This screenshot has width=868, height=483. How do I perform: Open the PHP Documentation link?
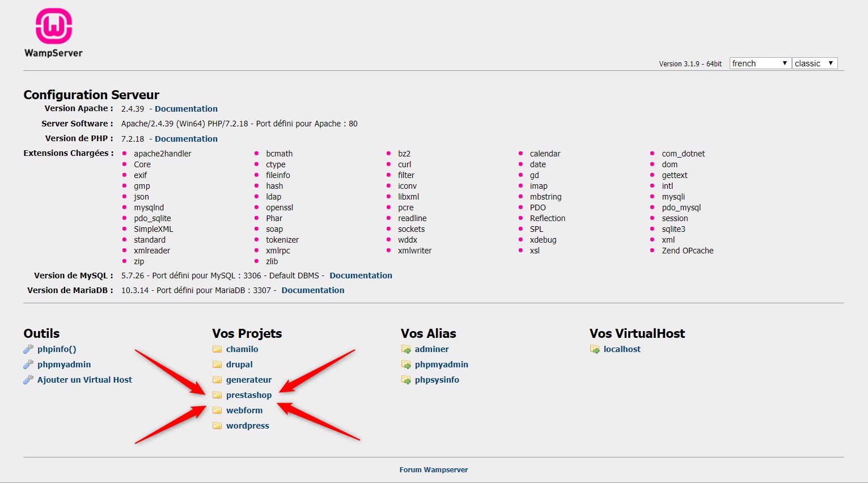pos(186,139)
